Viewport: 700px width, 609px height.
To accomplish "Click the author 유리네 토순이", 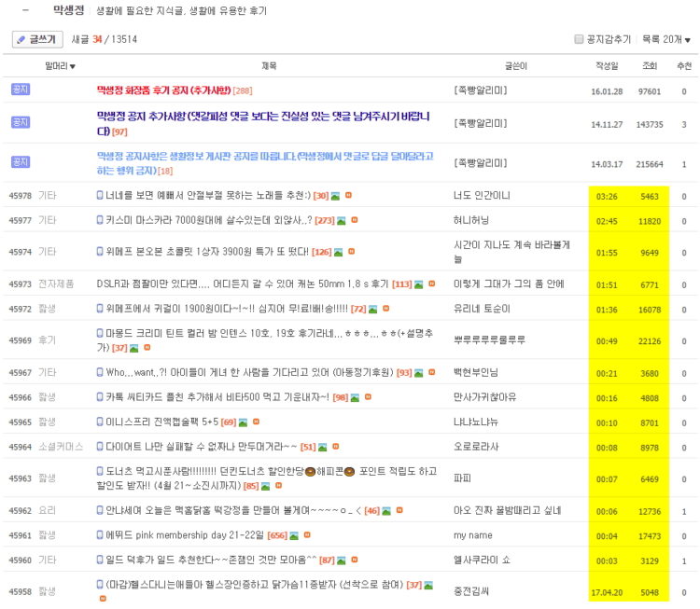I will (x=482, y=309).
